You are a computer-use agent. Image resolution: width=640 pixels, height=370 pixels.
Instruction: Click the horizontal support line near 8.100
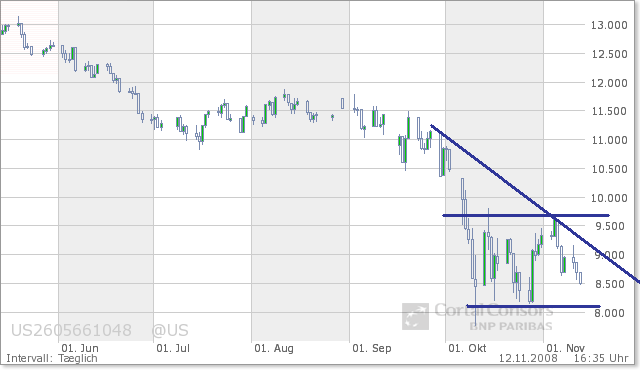(x=533, y=306)
